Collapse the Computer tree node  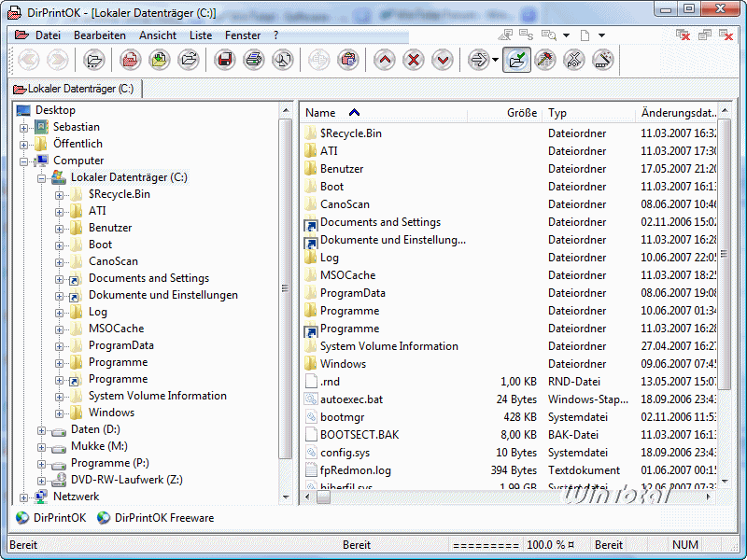point(24,161)
